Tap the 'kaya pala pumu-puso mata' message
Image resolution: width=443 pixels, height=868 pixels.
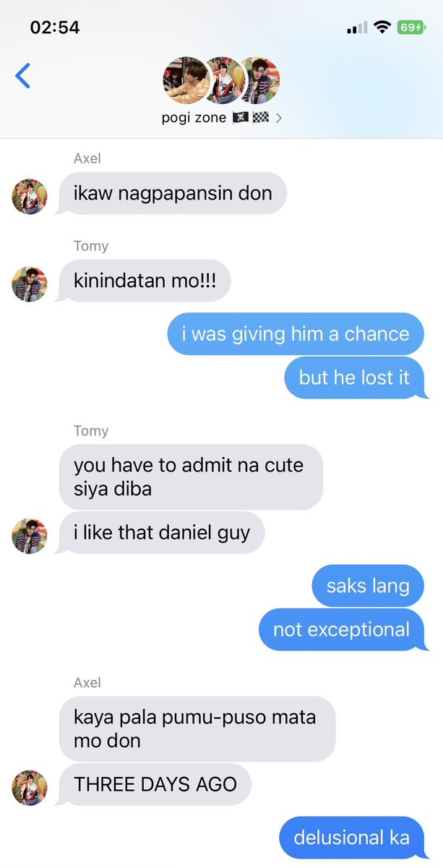(197, 729)
